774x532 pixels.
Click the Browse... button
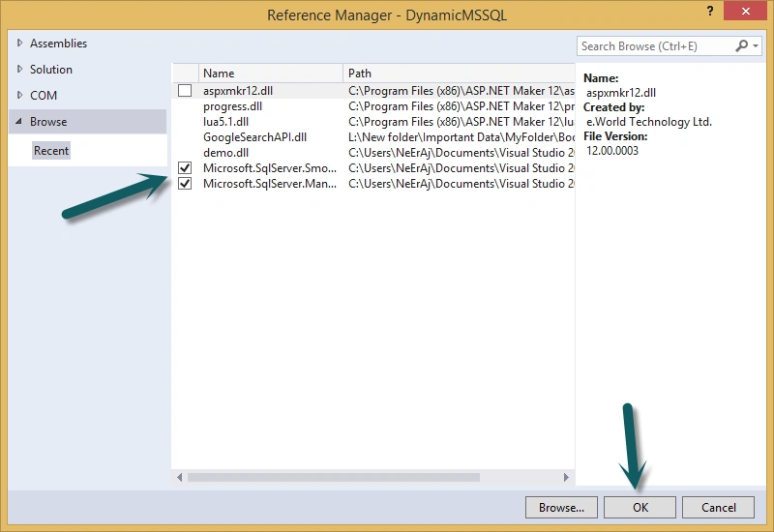point(561,507)
